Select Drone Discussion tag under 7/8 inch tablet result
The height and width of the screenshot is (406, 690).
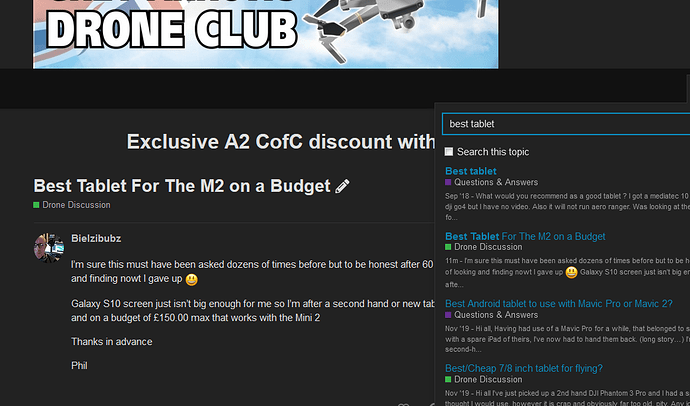tap(488, 379)
